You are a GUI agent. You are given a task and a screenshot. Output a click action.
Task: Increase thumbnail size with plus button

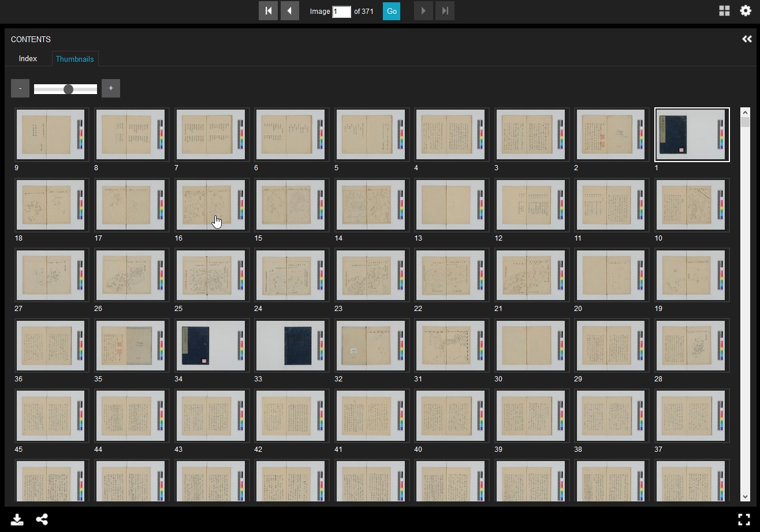[x=111, y=88]
